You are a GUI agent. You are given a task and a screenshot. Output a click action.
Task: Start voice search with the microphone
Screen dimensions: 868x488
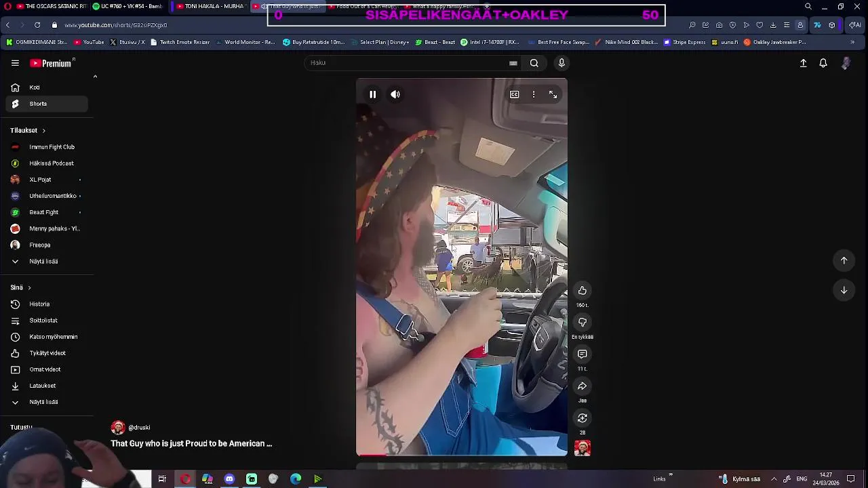point(561,63)
